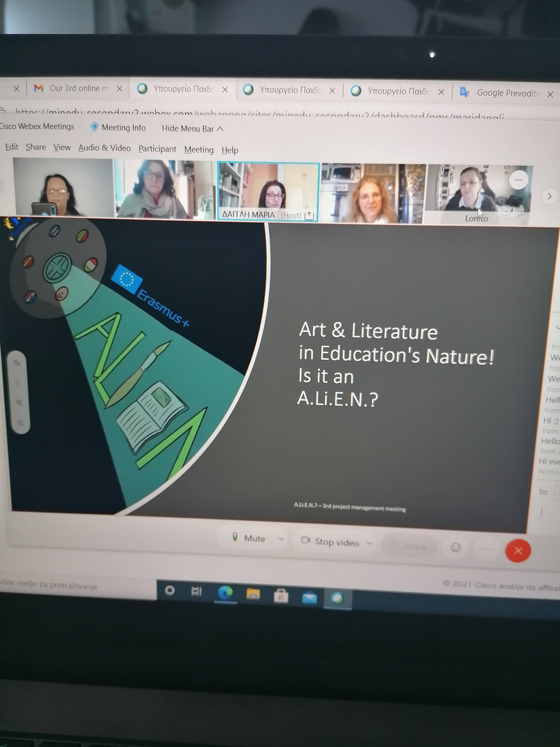Click the greyed Share button in controls
560x747 pixels.
pos(408,546)
